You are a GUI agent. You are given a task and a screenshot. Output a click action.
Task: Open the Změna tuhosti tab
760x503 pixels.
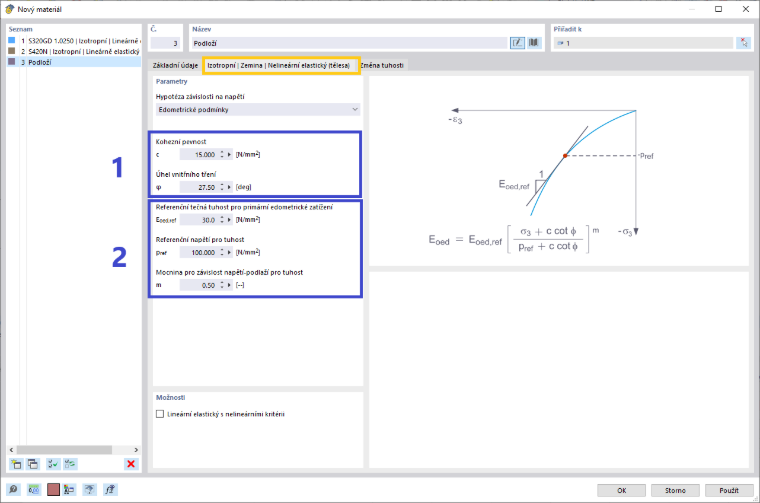pyautogui.click(x=382, y=65)
